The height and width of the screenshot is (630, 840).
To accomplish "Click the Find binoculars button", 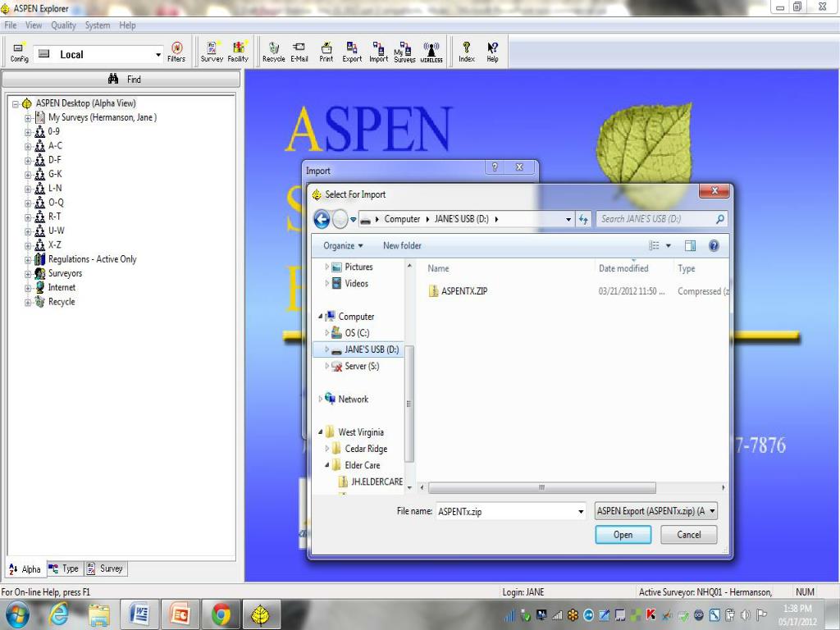I will tap(121, 80).
